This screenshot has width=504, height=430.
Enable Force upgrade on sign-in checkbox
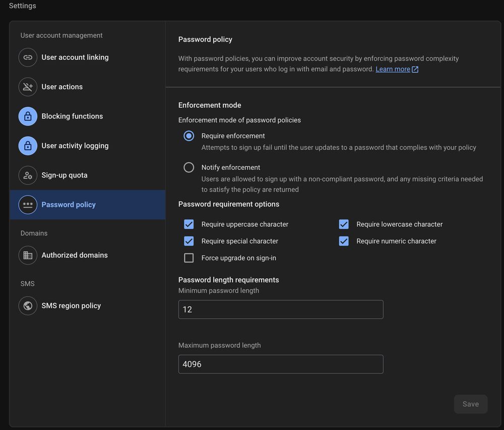pyautogui.click(x=188, y=258)
